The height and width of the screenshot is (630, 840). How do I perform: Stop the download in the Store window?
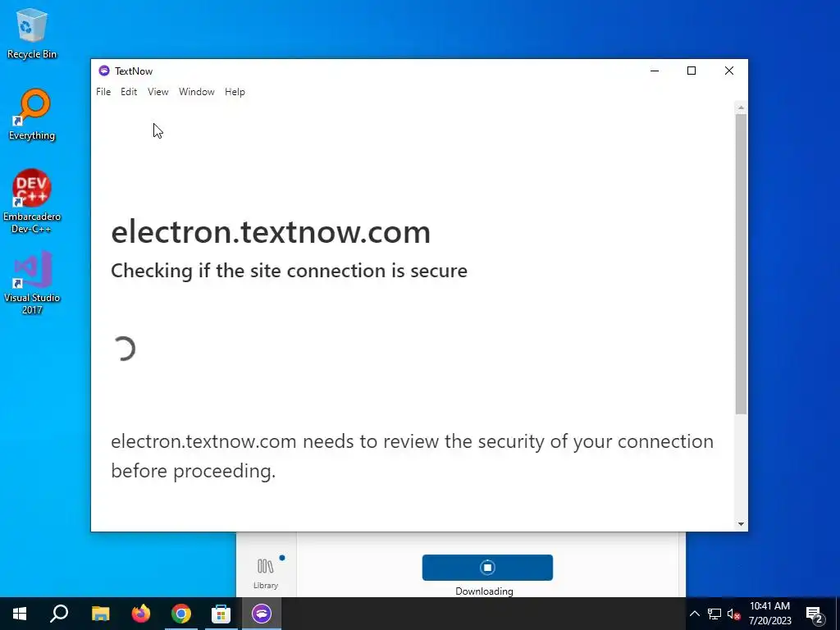pos(487,568)
